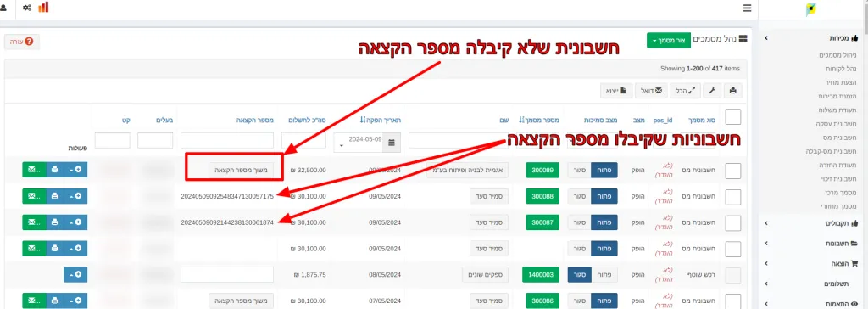Set document 300088 status to פתוח

(x=604, y=196)
